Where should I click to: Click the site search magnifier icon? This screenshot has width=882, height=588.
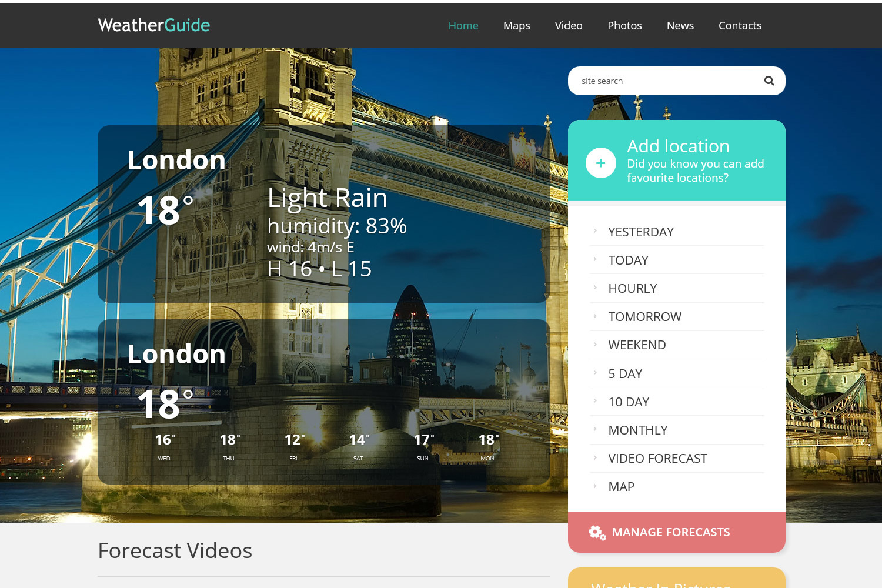pos(769,81)
